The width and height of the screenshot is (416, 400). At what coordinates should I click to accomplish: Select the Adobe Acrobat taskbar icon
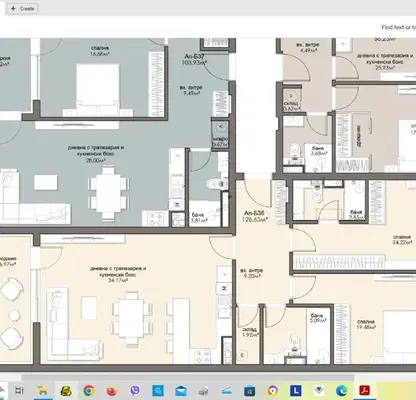(x=364, y=390)
